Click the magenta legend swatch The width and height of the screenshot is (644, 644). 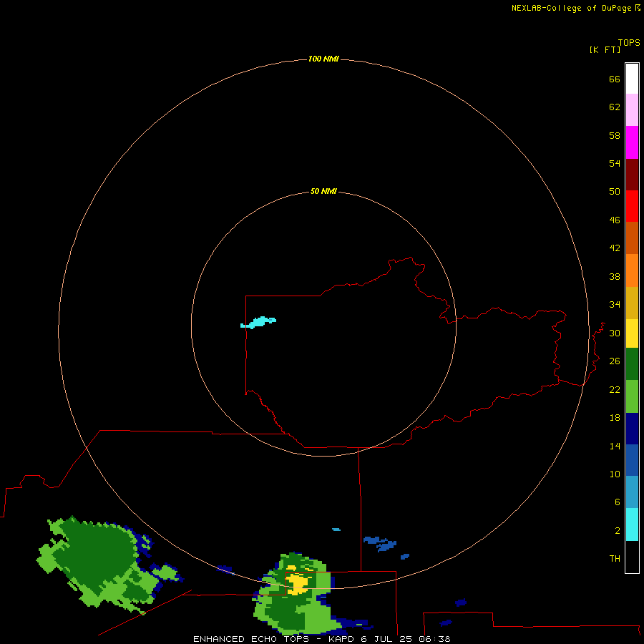coord(632,142)
